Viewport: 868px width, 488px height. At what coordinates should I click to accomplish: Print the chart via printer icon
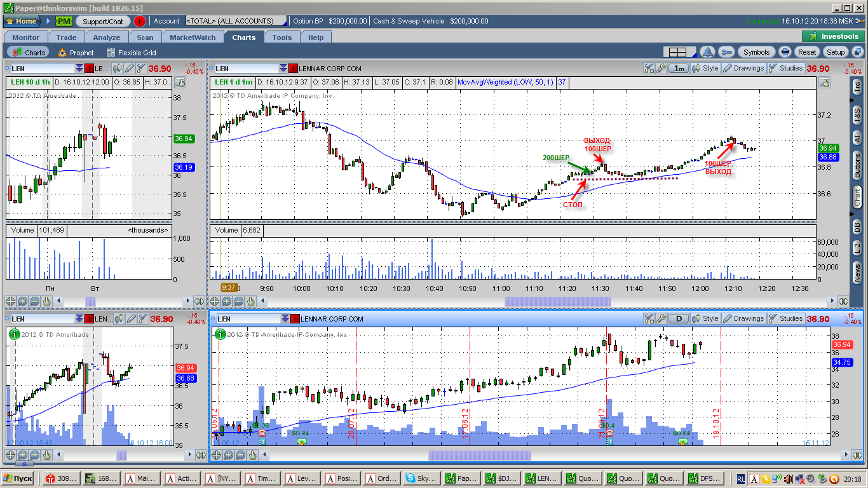[x=785, y=52]
